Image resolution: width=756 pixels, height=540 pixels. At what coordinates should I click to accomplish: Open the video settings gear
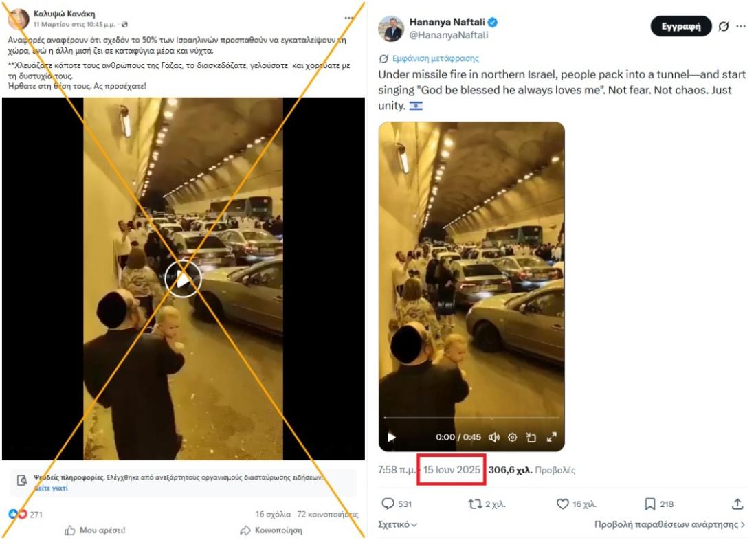pyautogui.click(x=512, y=437)
